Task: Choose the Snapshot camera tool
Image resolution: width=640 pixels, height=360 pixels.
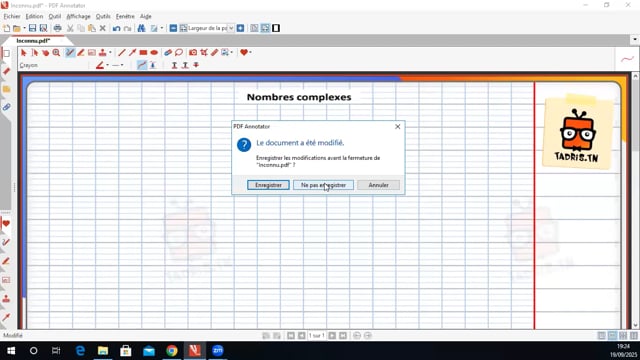Action: click(193, 53)
